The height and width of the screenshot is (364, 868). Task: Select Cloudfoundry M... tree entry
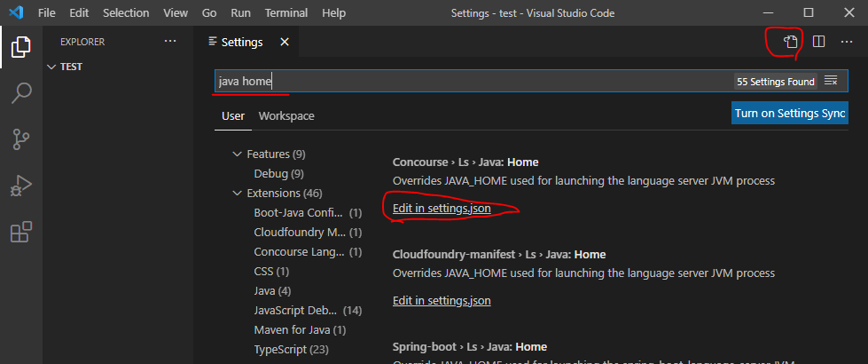coord(308,232)
